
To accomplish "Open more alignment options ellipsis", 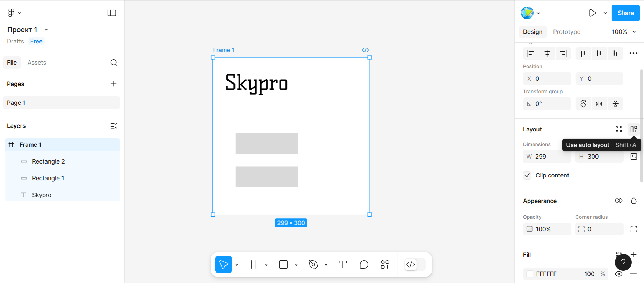I will point(634,53).
